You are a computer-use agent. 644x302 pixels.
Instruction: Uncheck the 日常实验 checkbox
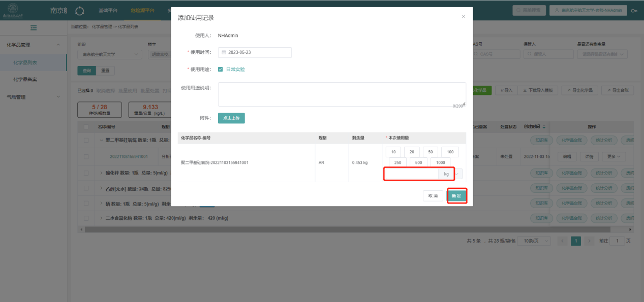pyautogui.click(x=221, y=70)
